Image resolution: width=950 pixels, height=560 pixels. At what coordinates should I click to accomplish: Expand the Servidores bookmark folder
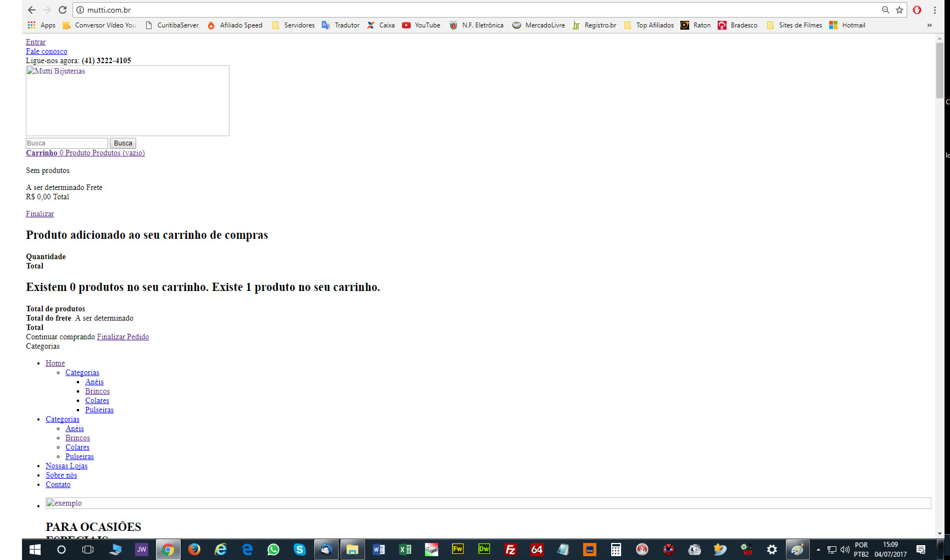(x=293, y=25)
